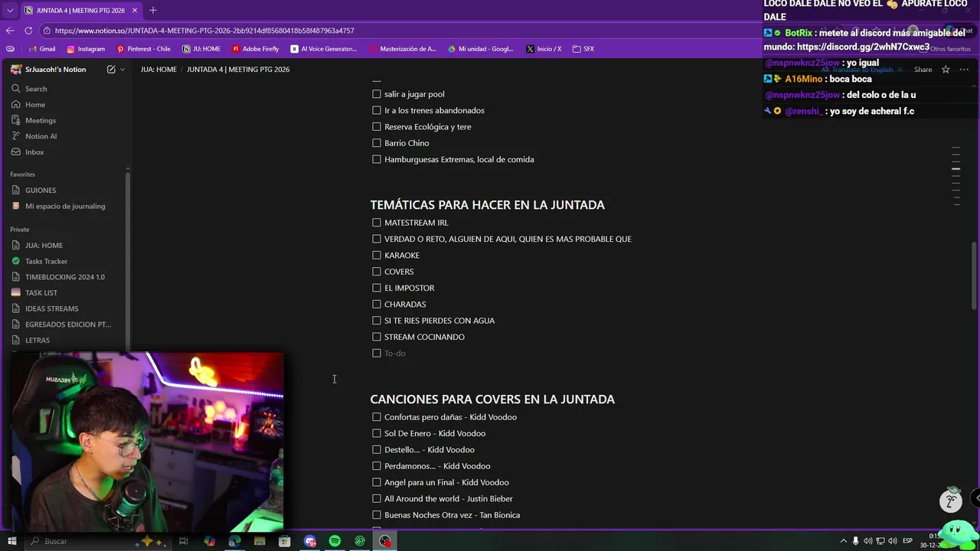Check 'All Around the world - Justin Bieber'
The width and height of the screenshot is (980, 551).
click(x=377, y=498)
